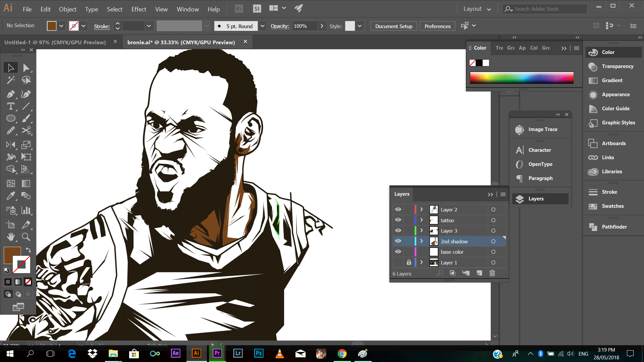Viewport: 644px width, 362px height.
Task: Select the Paintbrush tool
Action: pos(26,118)
